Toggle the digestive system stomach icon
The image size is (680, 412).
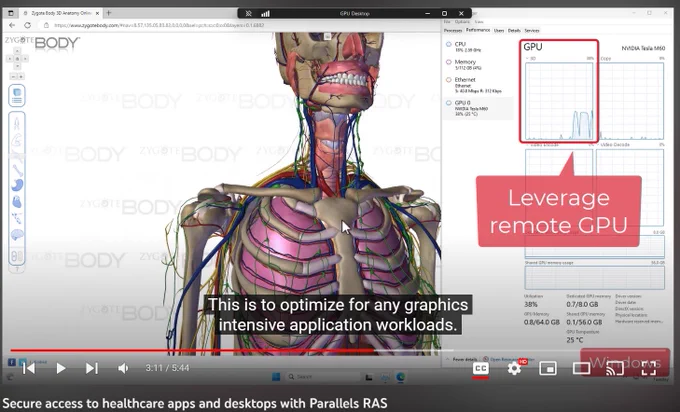point(17,185)
